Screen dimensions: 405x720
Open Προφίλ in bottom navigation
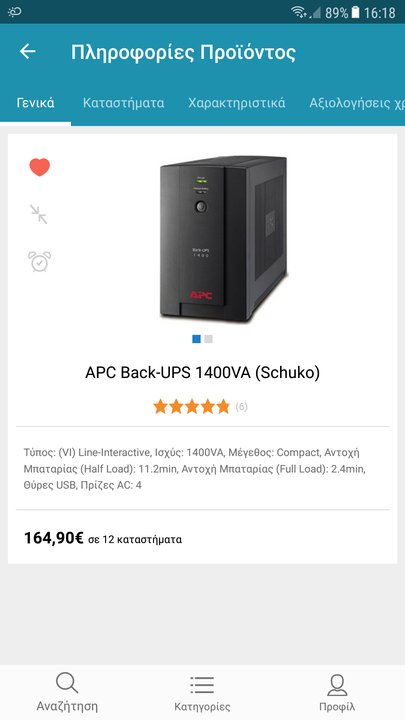[337, 693]
